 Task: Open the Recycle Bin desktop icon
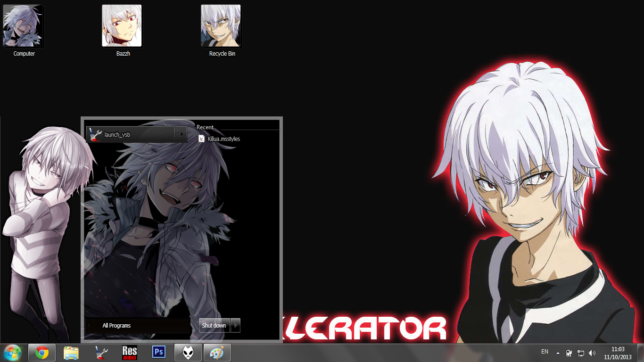pos(222,31)
